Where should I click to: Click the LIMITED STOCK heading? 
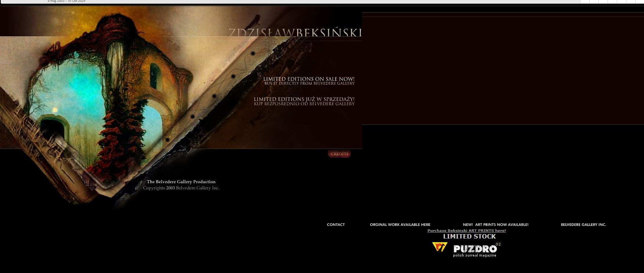[x=469, y=237]
